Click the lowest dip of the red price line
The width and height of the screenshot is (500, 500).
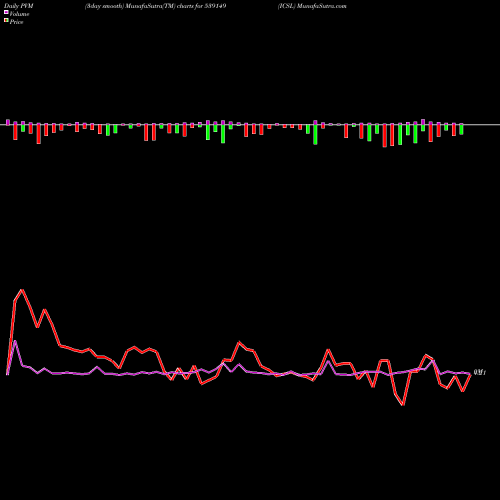pos(403,405)
